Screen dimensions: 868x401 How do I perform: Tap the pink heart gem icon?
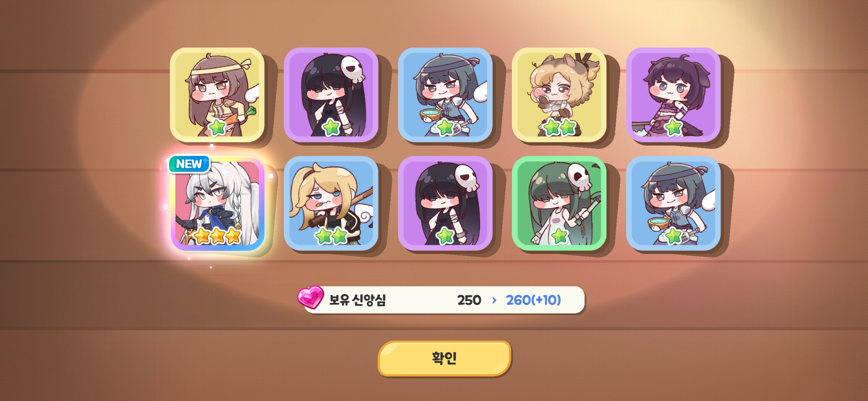[310, 297]
